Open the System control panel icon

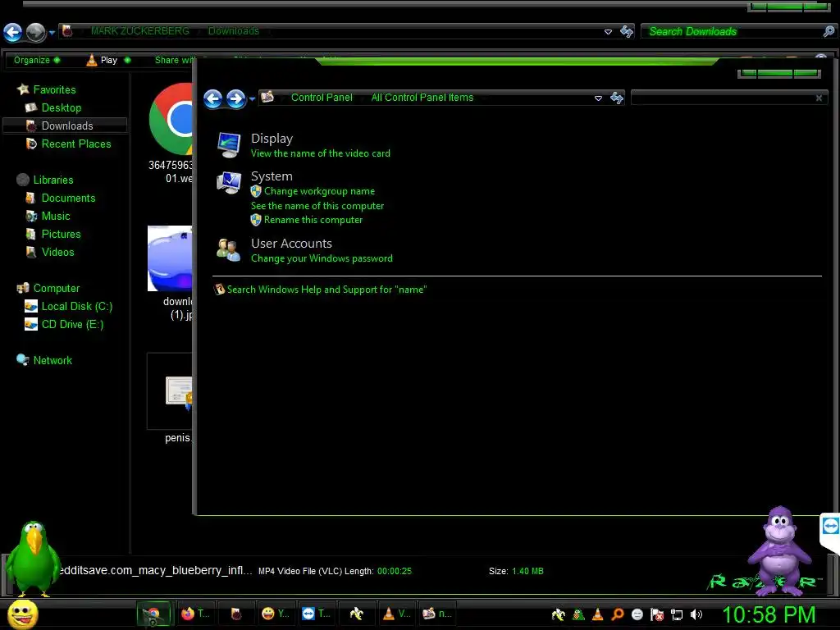point(229,183)
